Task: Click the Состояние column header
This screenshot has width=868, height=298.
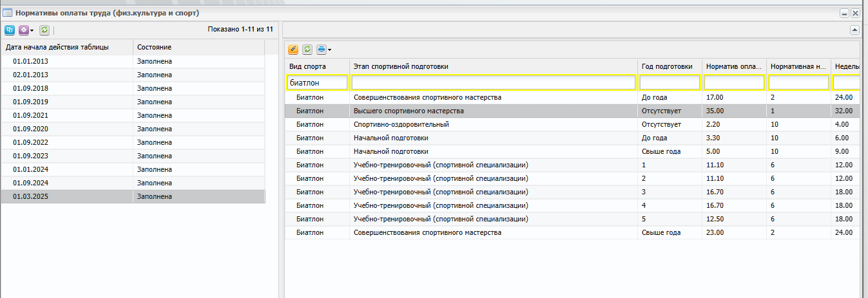Action: 198,47
